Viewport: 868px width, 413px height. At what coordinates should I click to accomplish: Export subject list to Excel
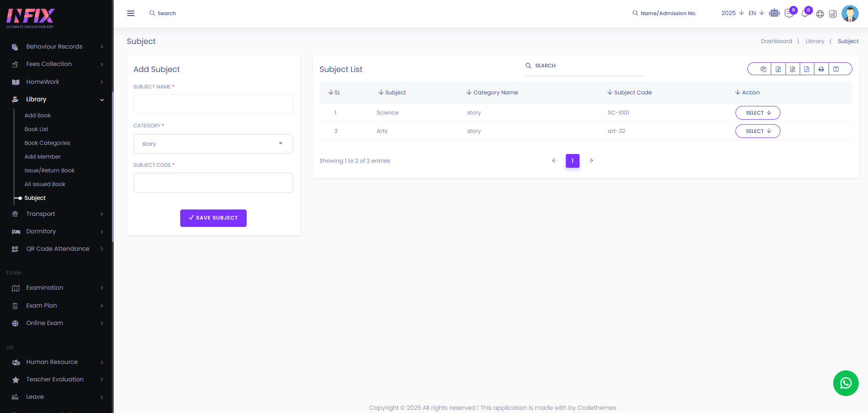point(778,69)
